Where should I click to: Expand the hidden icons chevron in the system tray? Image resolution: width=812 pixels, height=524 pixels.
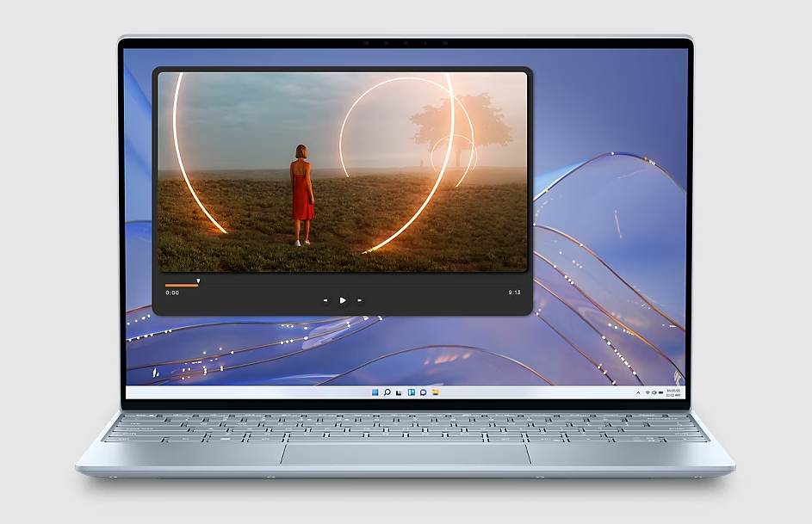(x=638, y=392)
